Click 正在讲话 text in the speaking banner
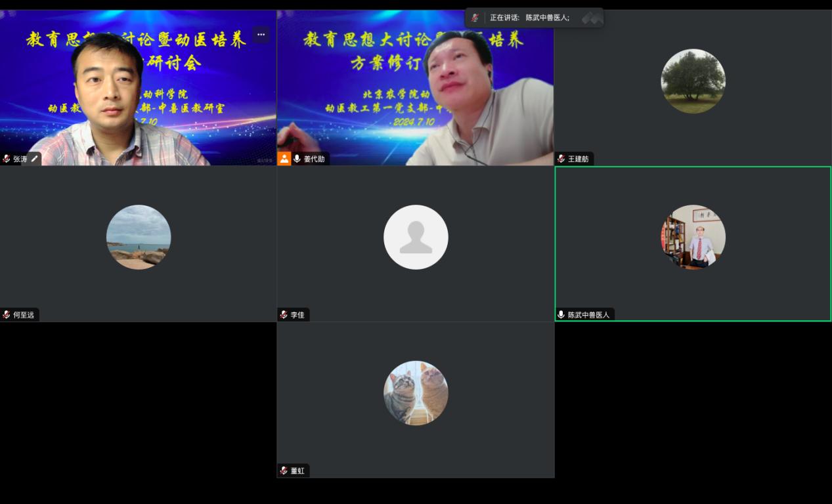832x504 pixels. [x=504, y=18]
